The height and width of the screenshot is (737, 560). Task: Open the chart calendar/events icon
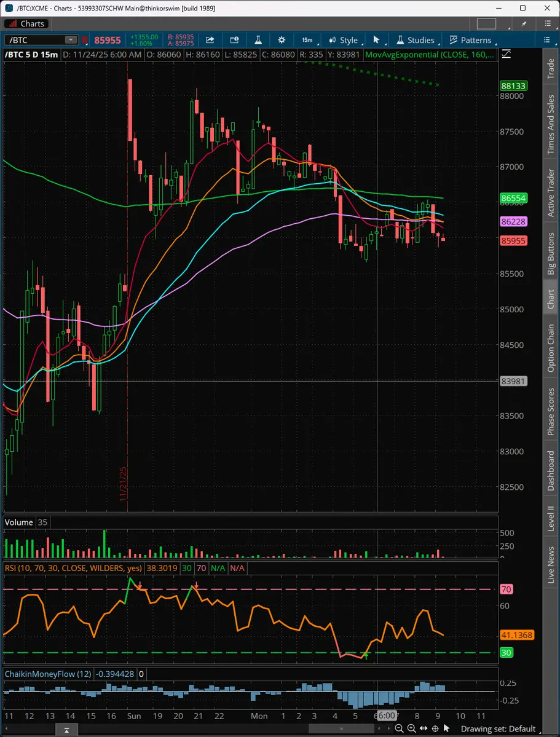[x=235, y=40]
